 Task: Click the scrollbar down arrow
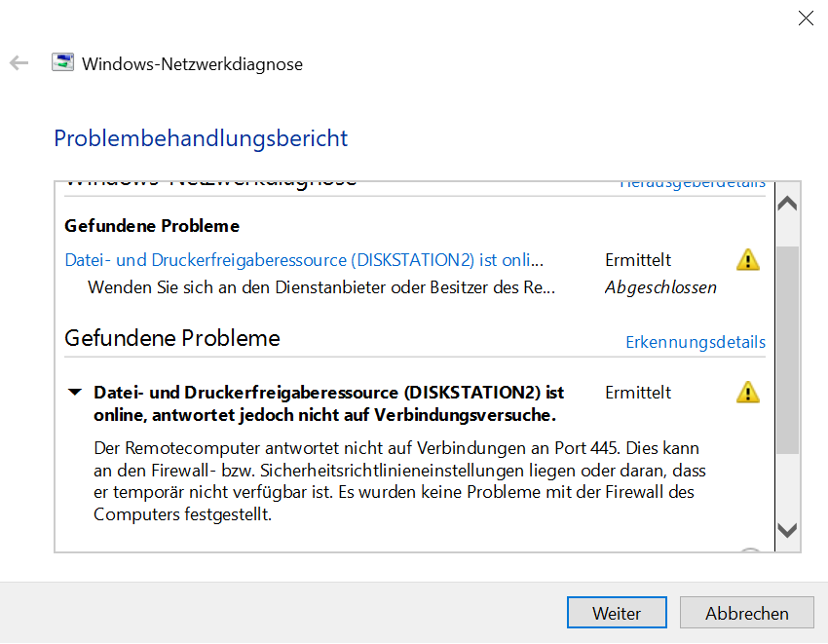[x=787, y=530]
